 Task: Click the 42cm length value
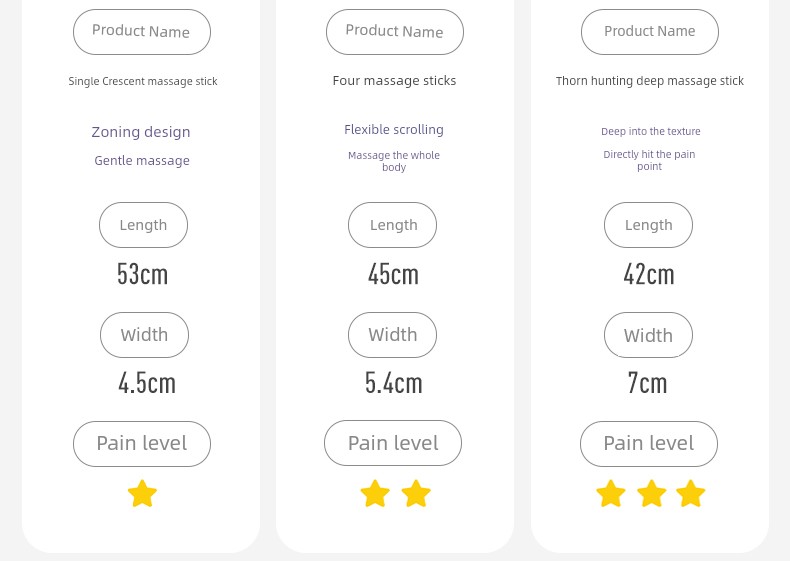pyautogui.click(x=648, y=274)
